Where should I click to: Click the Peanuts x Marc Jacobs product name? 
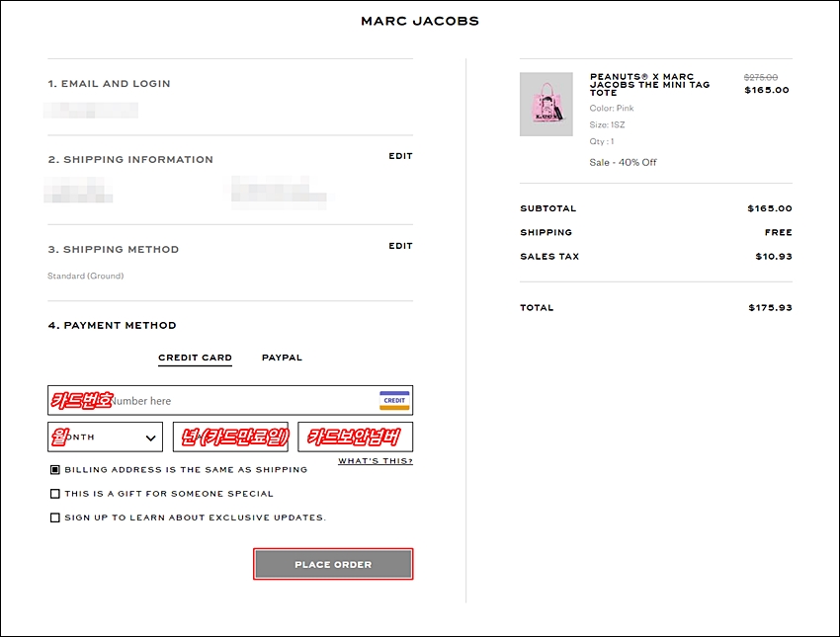click(650, 85)
